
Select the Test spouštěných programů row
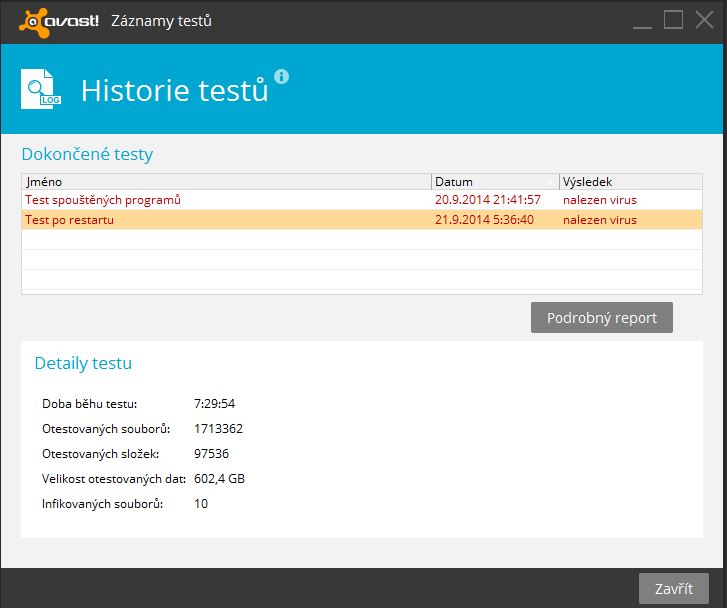pyautogui.click(x=362, y=200)
